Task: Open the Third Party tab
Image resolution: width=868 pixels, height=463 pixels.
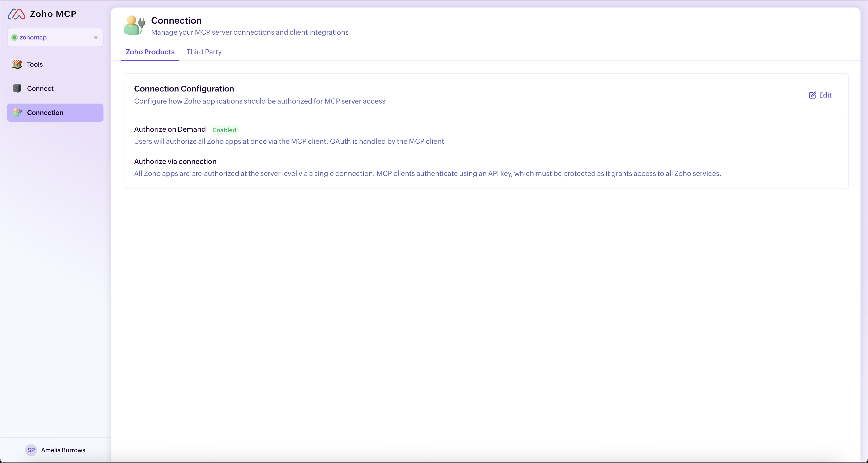Action: pyautogui.click(x=204, y=52)
